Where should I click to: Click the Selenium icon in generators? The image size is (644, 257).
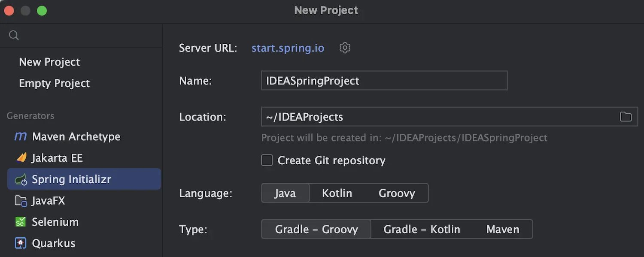(21, 222)
